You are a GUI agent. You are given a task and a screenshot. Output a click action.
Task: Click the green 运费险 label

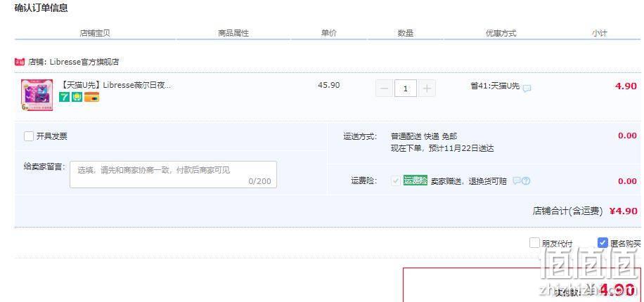(x=416, y=180)
